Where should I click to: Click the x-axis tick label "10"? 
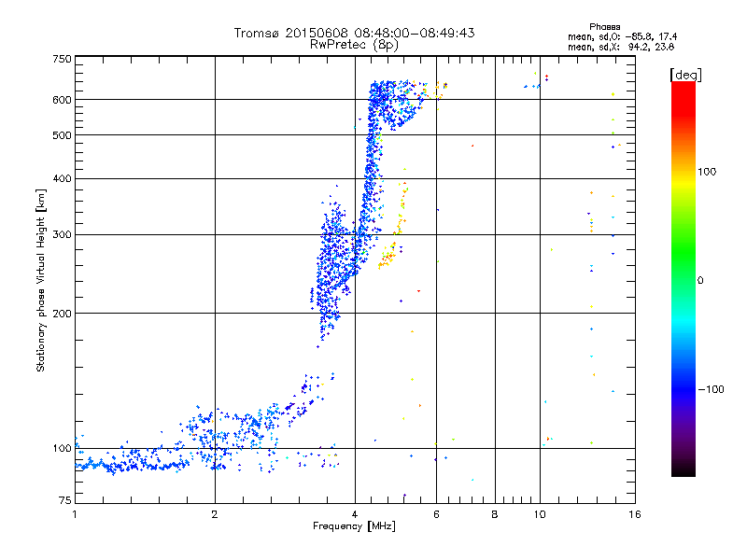(x=540, y=514)
